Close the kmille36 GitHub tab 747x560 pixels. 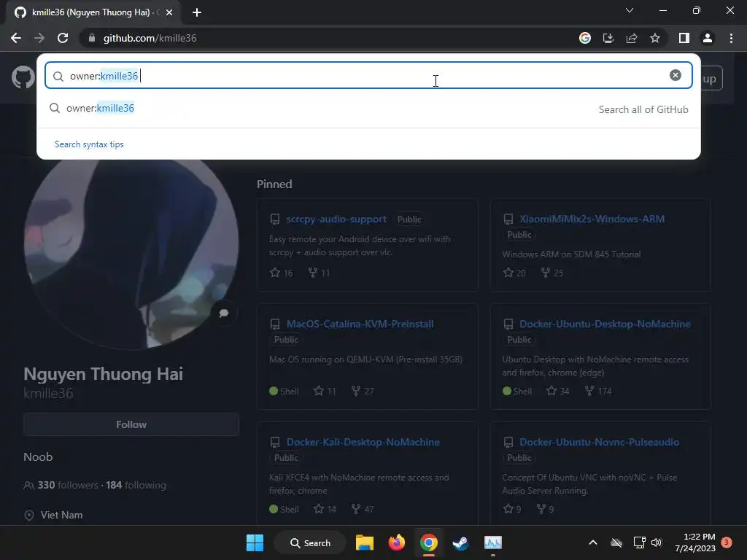point(169,12)
